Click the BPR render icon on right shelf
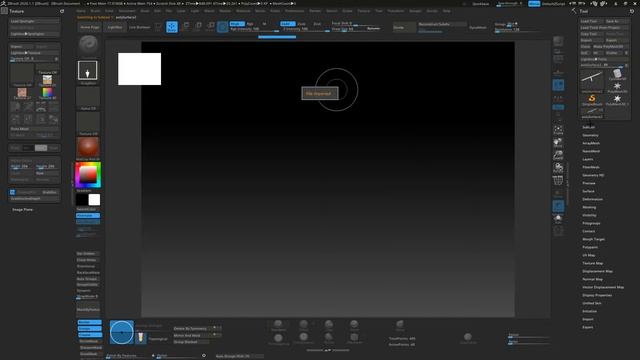Viewport: 640px width, 360px height. (558, 41)
